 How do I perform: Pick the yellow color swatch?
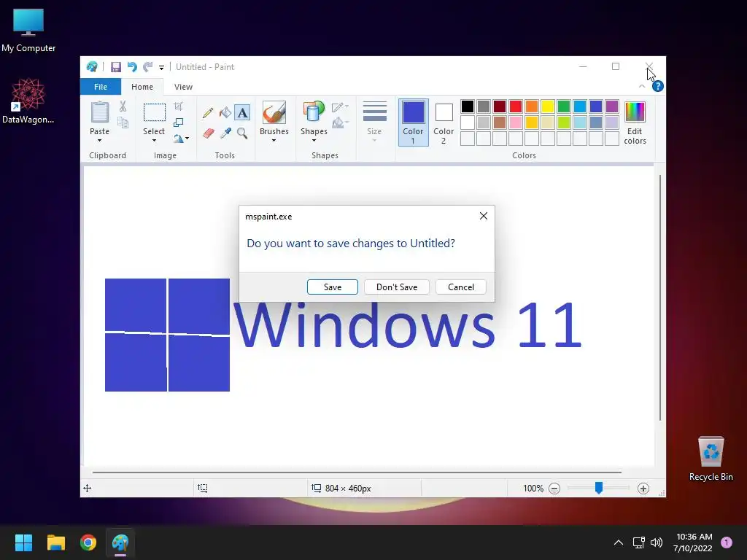547,106
